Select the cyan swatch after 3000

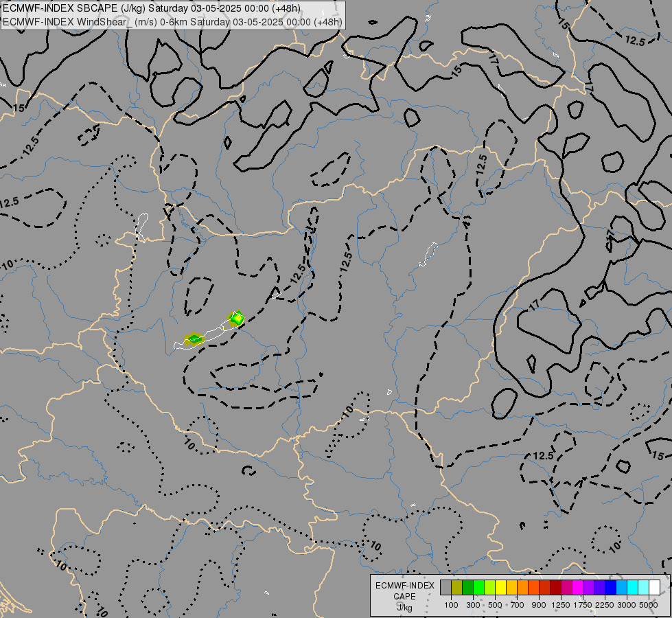633,588
